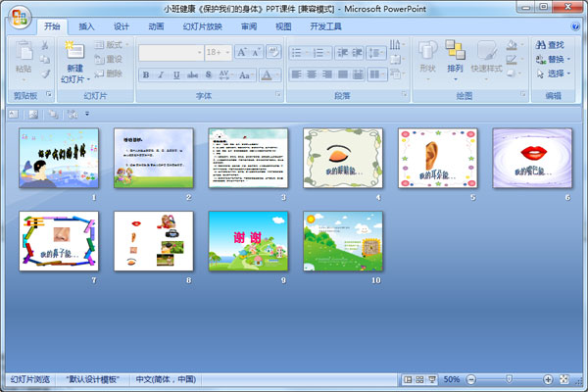This screenshot has height=392, width=588.
Task: Switch to the Animations (动画) tab
Action: tap(156, 26)
